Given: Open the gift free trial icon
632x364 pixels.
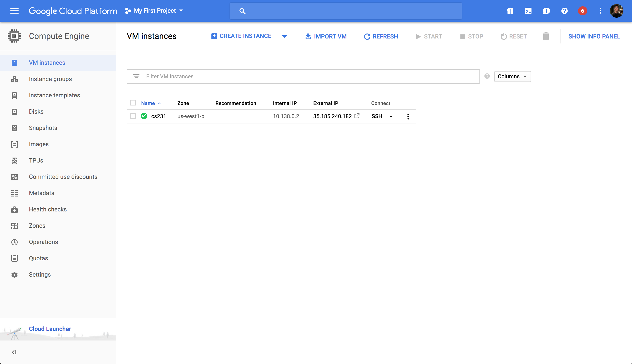Looking at the screenshot, I should pyautogui.click(x=510, y=11).
